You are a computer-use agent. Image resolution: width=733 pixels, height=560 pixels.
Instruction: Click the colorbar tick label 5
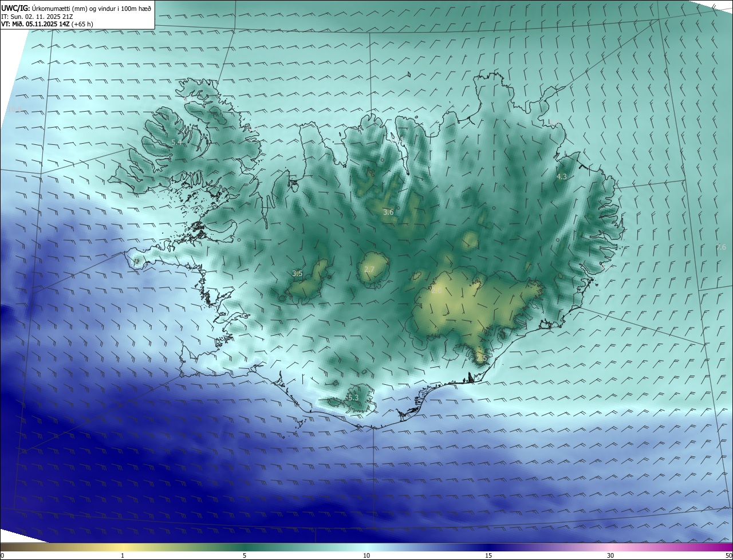(x=245, y=555)
